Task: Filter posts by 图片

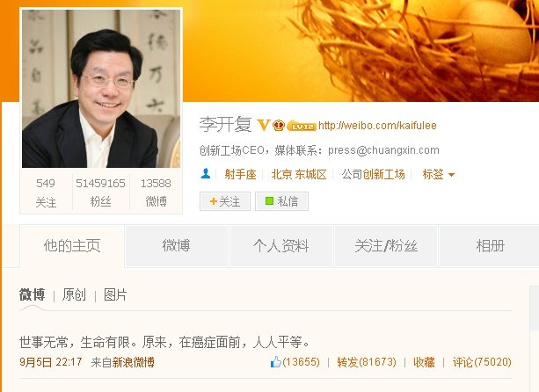Action: pyautogui.click(x=115, y=294)
